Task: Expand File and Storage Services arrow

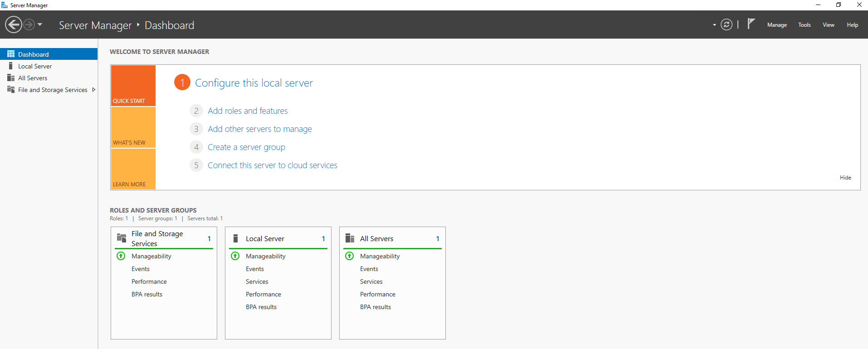Action: pyautogui.click(x=94, y=90)
